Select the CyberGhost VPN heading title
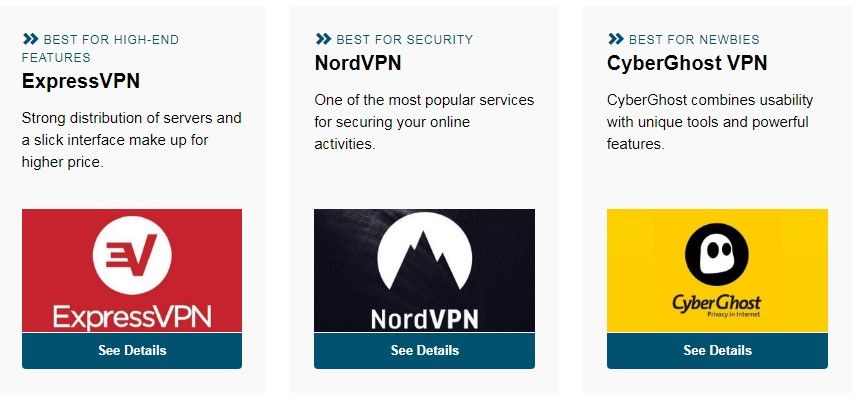Image resolution: width=857 pixels, height=401 pixels. click(687, 63)
